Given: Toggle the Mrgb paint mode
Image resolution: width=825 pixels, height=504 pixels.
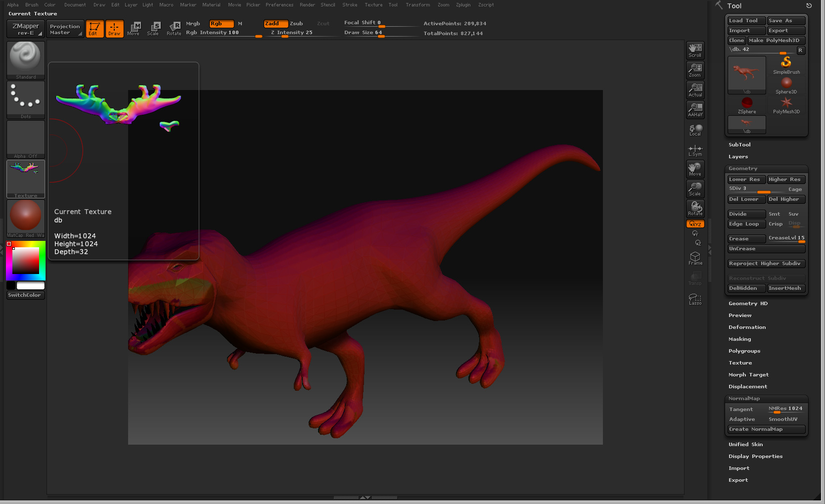Looking at the screenshot, I should tap(193, 23).
